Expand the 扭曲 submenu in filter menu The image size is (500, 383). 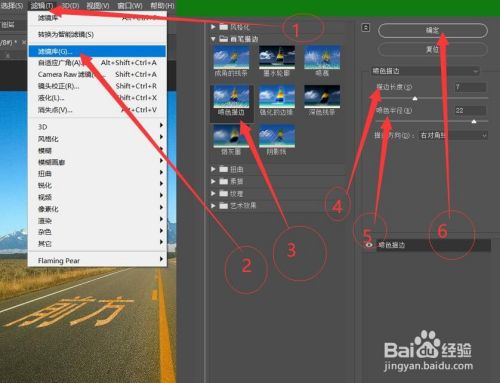click(x=97, y=174)
